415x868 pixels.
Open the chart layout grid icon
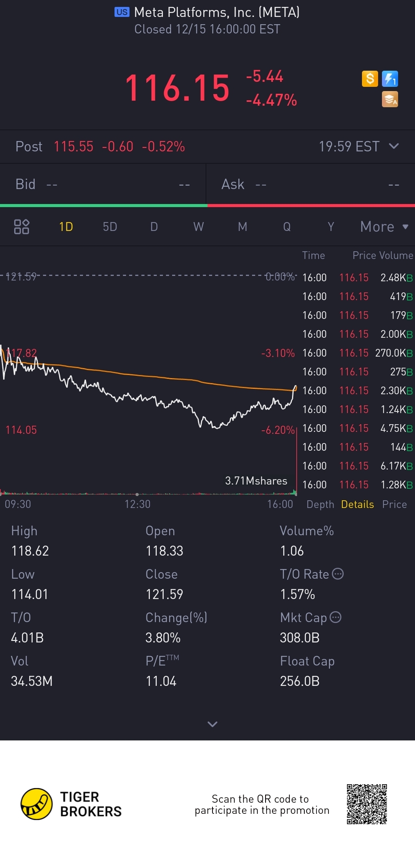tap(22, 227)
